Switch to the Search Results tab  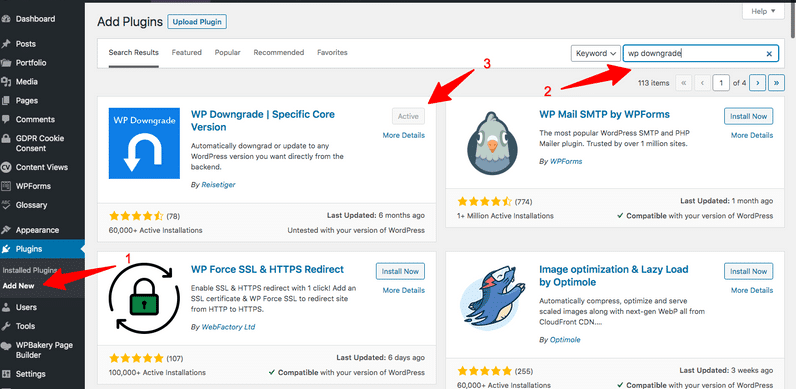[134, 52]
